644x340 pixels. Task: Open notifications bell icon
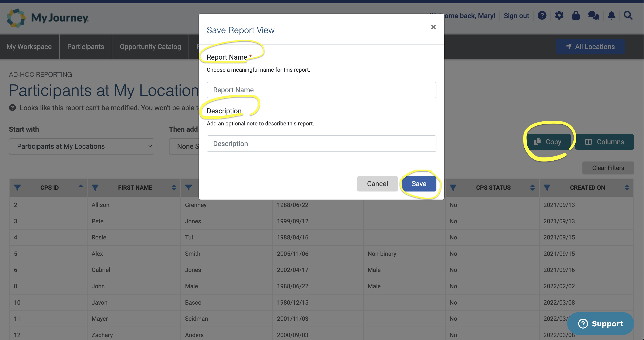[611, 15]
